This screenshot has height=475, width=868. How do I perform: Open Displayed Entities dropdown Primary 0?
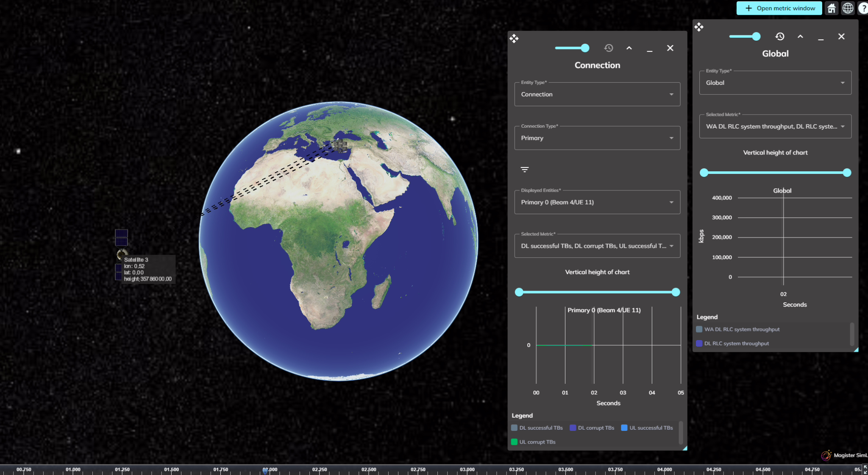click(597, 202)
